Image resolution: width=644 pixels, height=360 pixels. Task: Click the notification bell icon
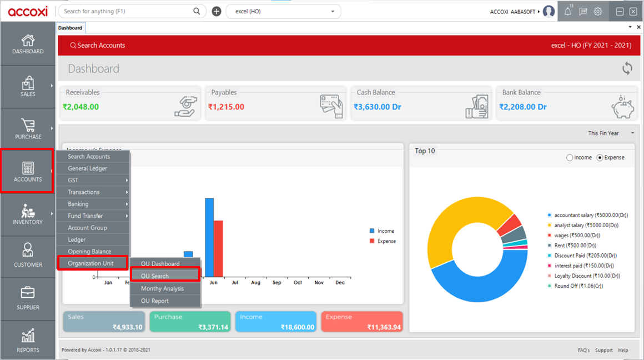[567, 11]
